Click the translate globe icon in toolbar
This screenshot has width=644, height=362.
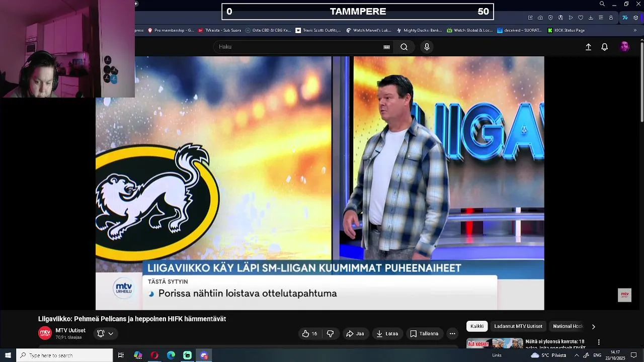[x=560, y=18]
